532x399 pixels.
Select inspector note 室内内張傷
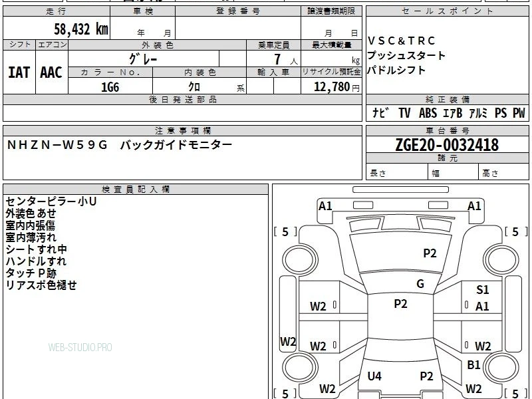[x=30, y=225]
